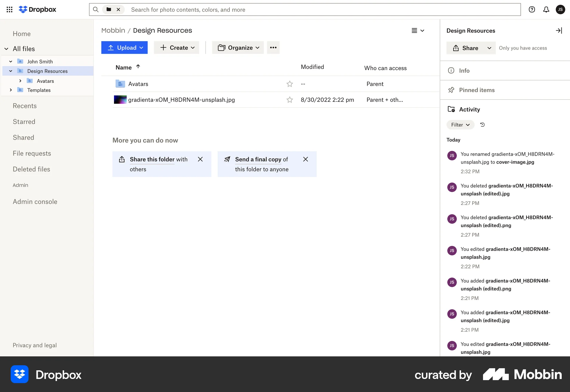Star the Avatars folder
The height and width of the screenshot is (392, 570).
click(290, 84)
